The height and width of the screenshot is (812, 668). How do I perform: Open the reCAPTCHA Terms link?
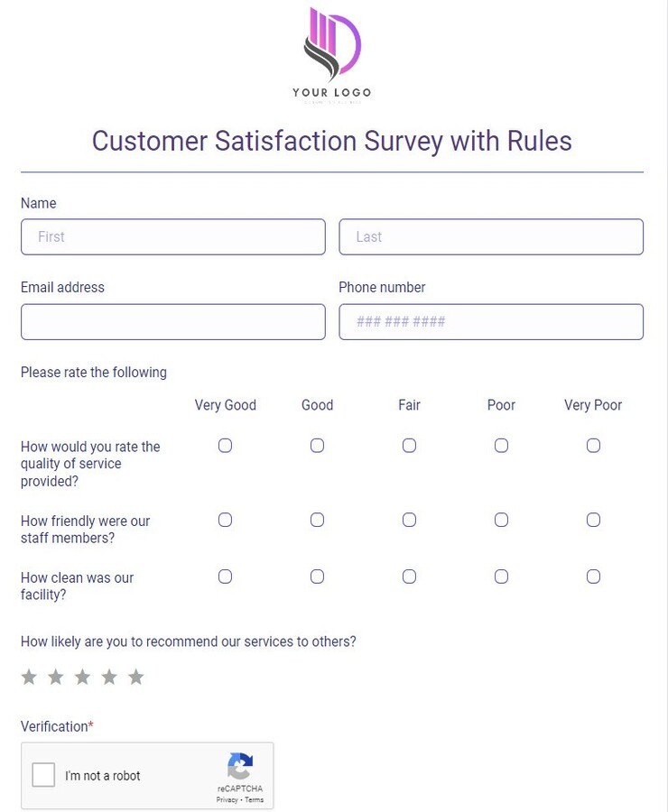tap(254, 798)
